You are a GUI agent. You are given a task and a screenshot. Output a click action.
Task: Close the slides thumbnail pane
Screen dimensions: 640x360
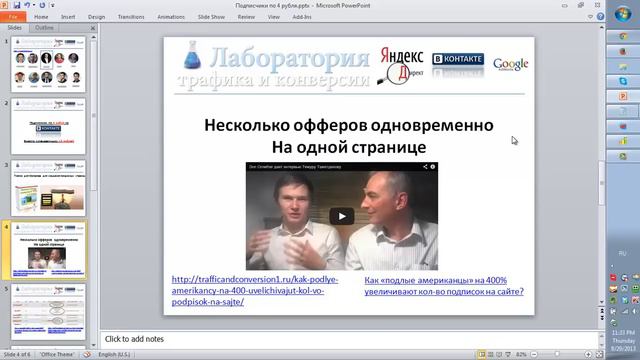tap(93, 28)
